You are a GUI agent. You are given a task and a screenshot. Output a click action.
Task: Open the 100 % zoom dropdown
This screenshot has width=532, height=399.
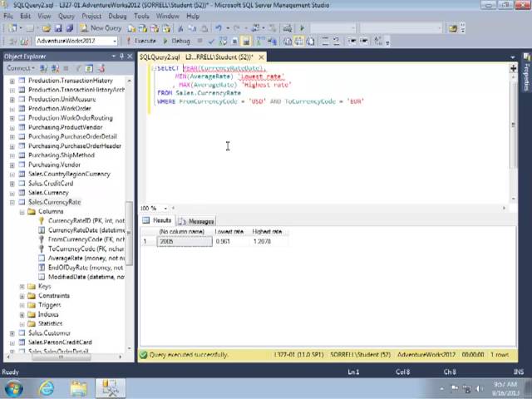tap(165, 209)
